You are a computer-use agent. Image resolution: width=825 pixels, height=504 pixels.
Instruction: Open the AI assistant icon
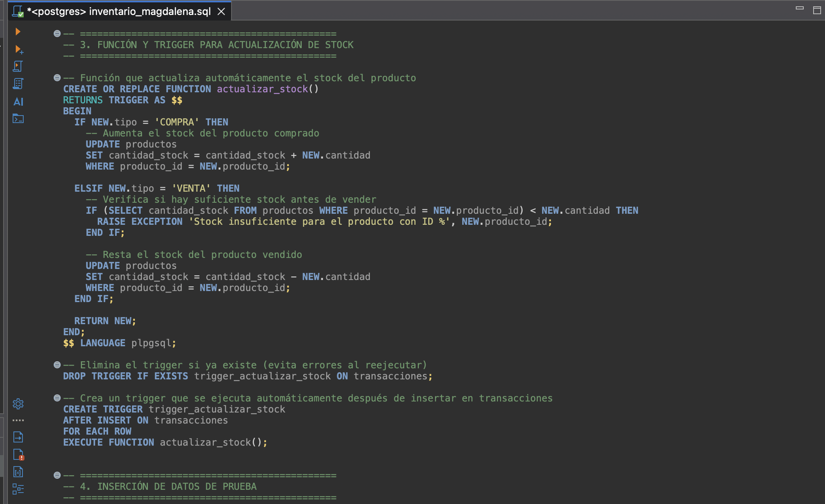(18, 101)
